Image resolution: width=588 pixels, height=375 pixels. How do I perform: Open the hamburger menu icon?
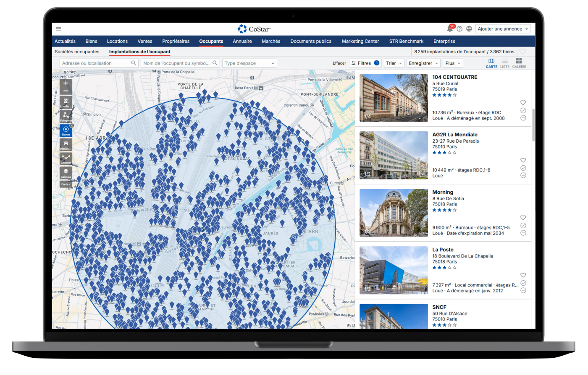pos(58,29)
